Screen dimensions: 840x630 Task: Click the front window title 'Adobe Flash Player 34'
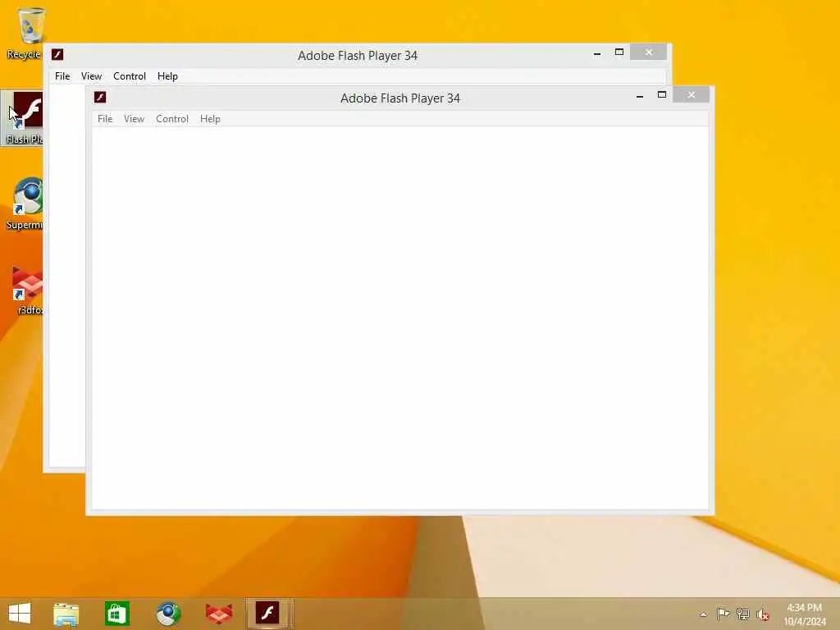coord(400,98)
